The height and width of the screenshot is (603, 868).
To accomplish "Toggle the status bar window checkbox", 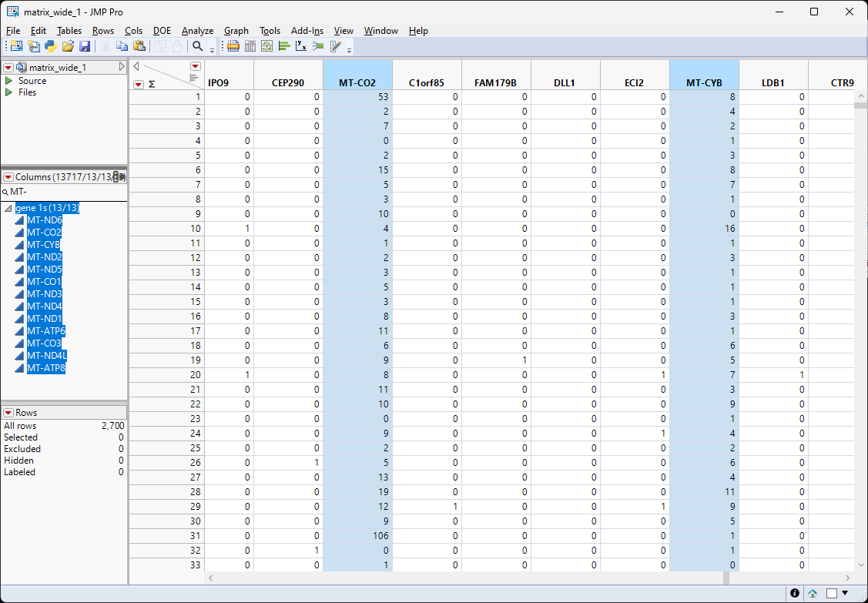I will click(831, 593).
